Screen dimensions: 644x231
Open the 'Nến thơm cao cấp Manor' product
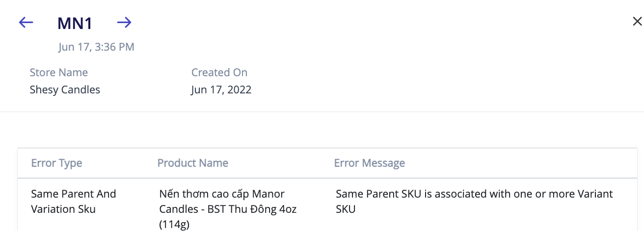coord(222,194)
